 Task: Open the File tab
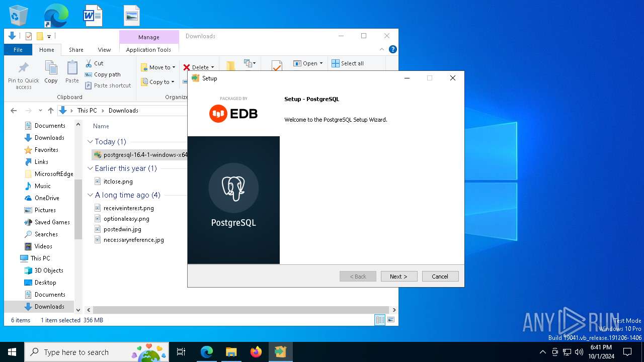click(18, 50)
